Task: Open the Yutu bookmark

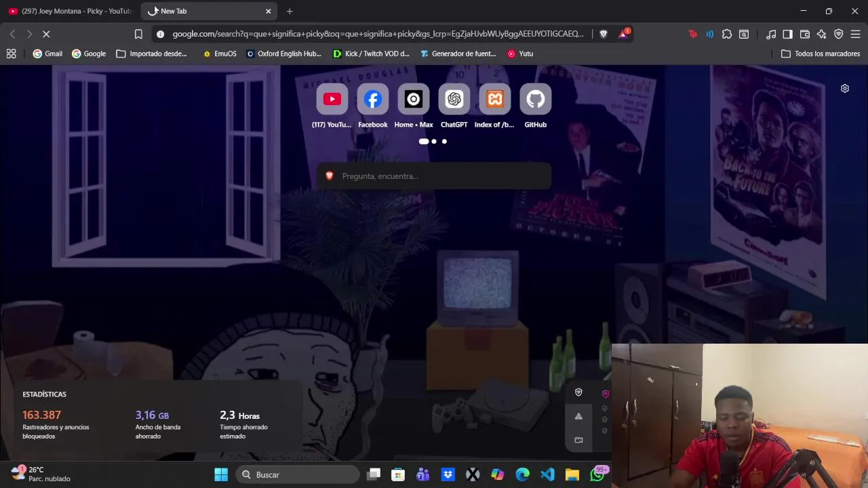Action: click(520, 54)
